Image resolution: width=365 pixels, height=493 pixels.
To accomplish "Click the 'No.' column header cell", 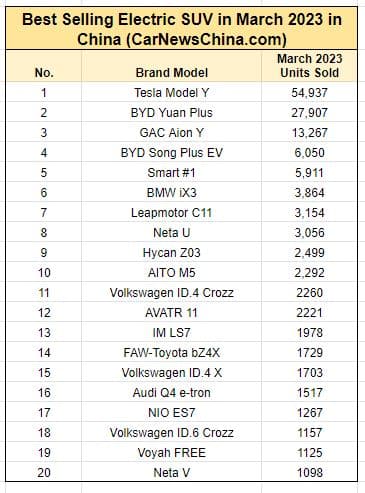I will pos(44,66).
